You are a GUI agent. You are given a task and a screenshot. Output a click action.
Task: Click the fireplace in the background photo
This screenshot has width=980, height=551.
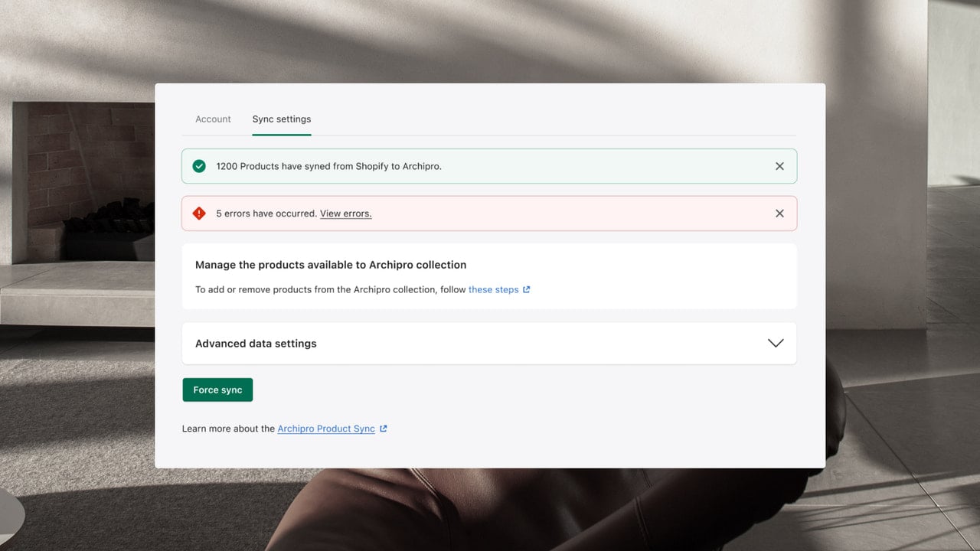coord(84,184)
